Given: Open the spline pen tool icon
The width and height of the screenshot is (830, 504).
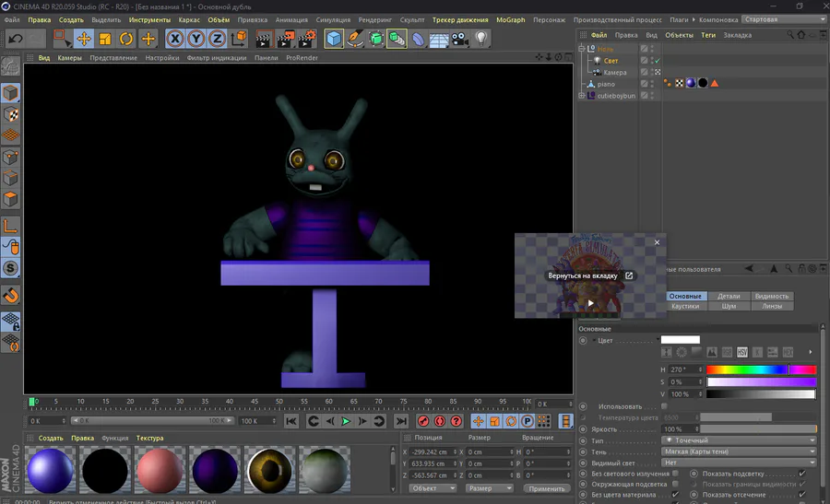Looking at the screenshot, I should pos(355,39).
